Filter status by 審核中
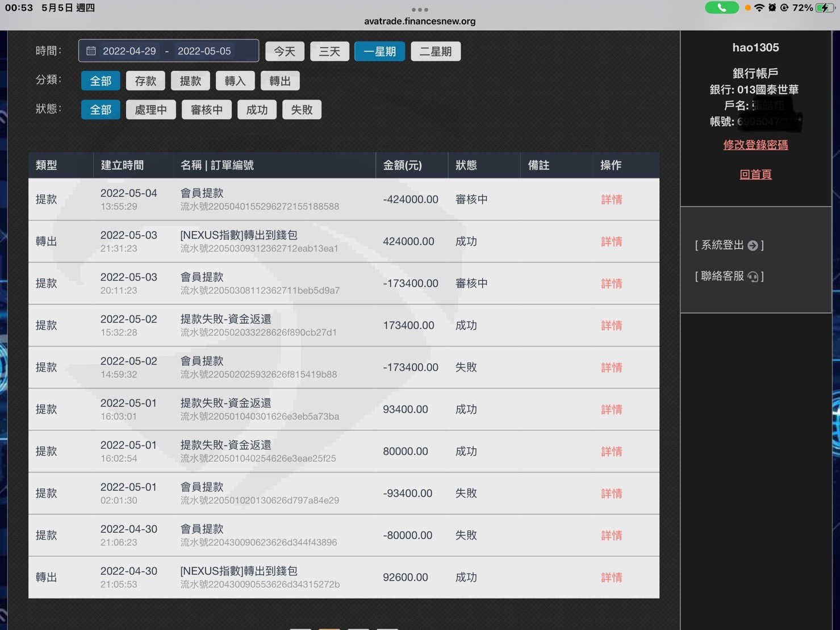The image size is (840, 630). click(x=206, y=110)
